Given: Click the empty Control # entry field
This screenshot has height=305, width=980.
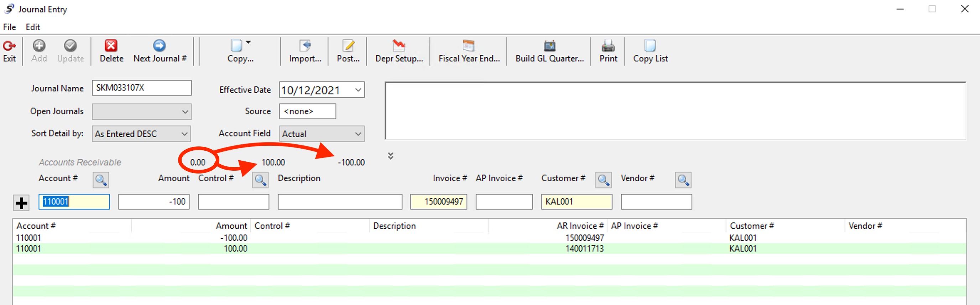Looking at the screenshot, I should point(234,201).
